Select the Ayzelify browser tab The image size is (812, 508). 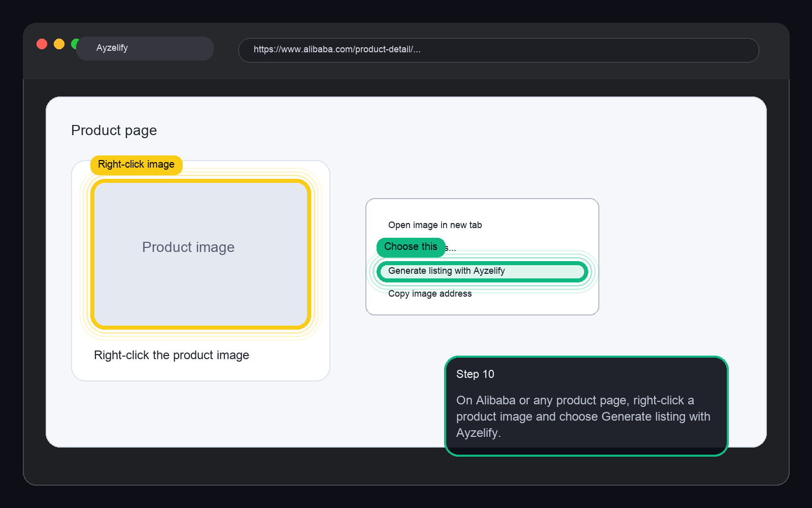pyautogui.click(x=145, y=48)
